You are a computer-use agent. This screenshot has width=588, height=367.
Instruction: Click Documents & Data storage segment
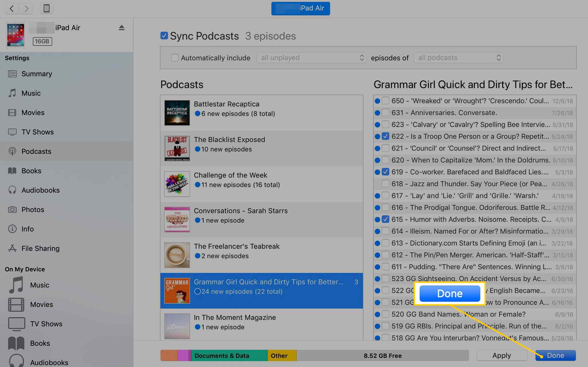229,356
